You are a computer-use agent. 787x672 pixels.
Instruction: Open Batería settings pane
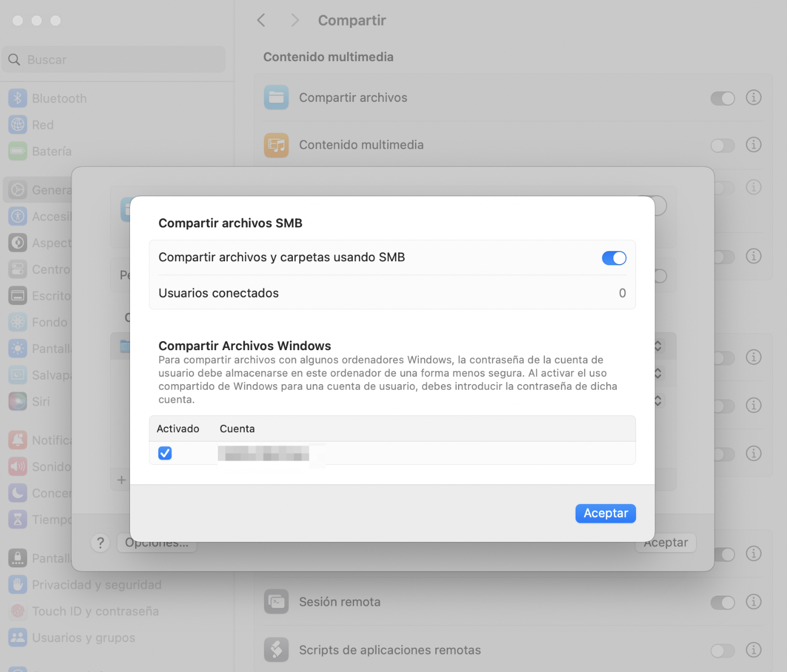[x=52, y=151]
